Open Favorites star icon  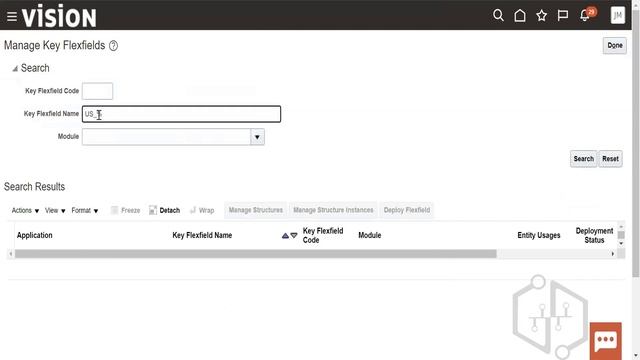[541, 16]
